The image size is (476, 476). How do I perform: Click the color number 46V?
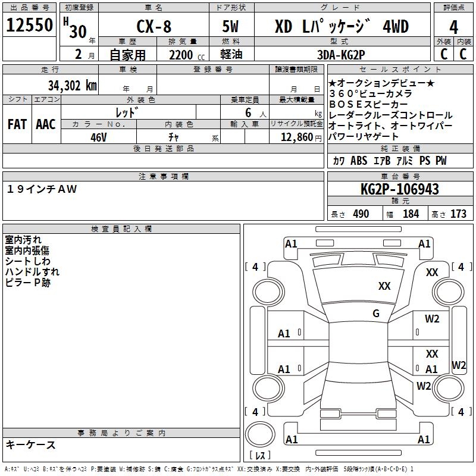click(x=99, y=137)
